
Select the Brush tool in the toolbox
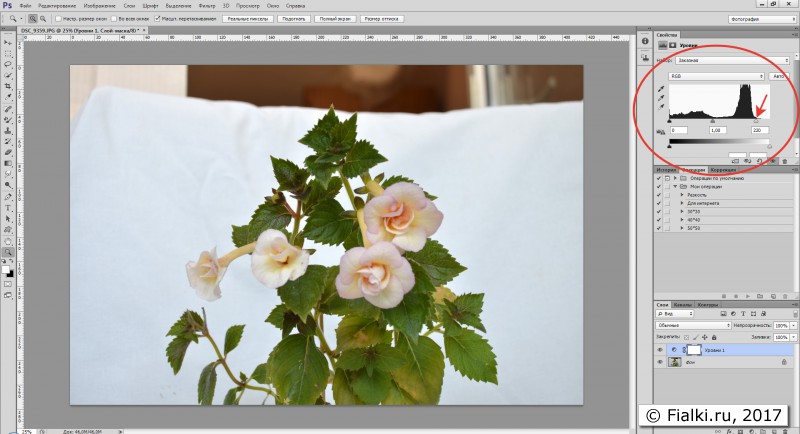coord(8,120)
